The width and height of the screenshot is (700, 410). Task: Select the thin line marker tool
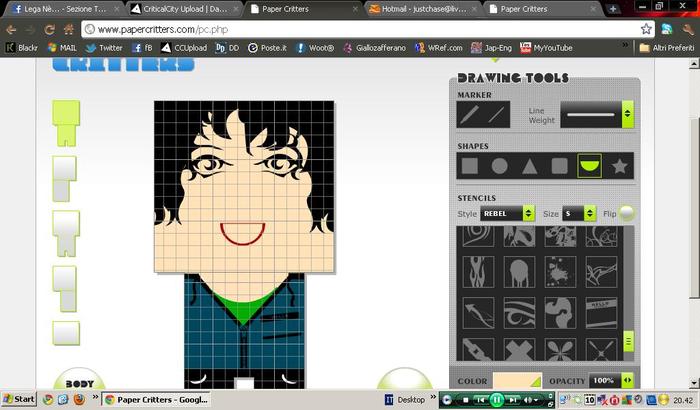496,115
